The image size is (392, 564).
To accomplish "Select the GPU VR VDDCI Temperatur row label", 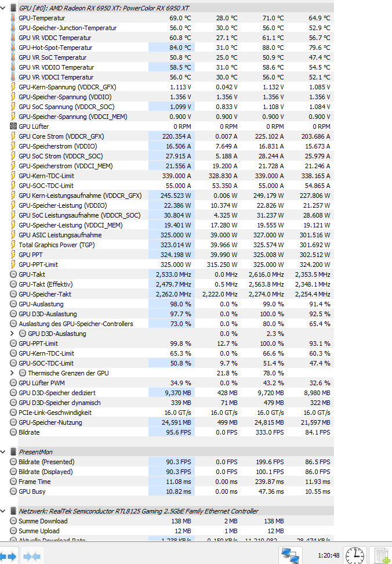I will coord(56,77).
